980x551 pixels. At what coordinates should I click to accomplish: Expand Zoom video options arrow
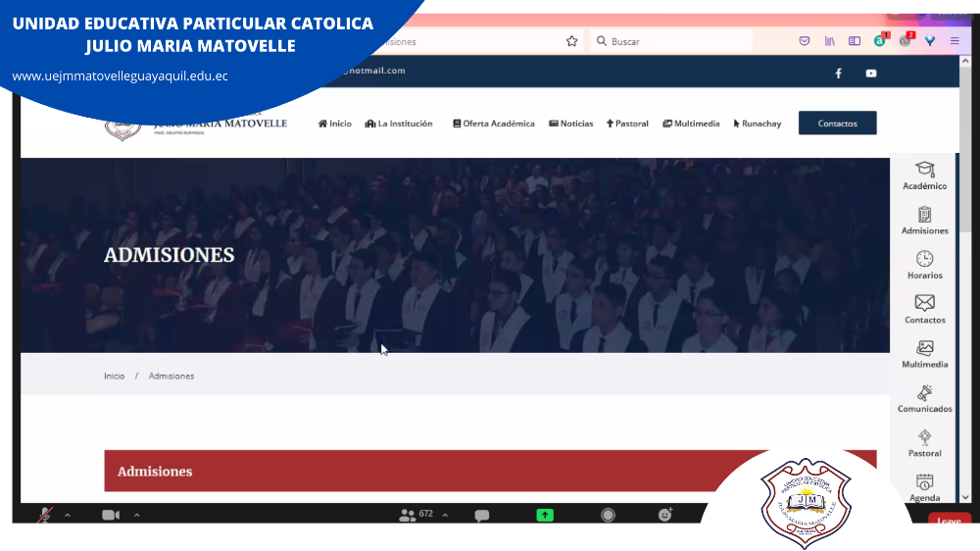[137, 516]
